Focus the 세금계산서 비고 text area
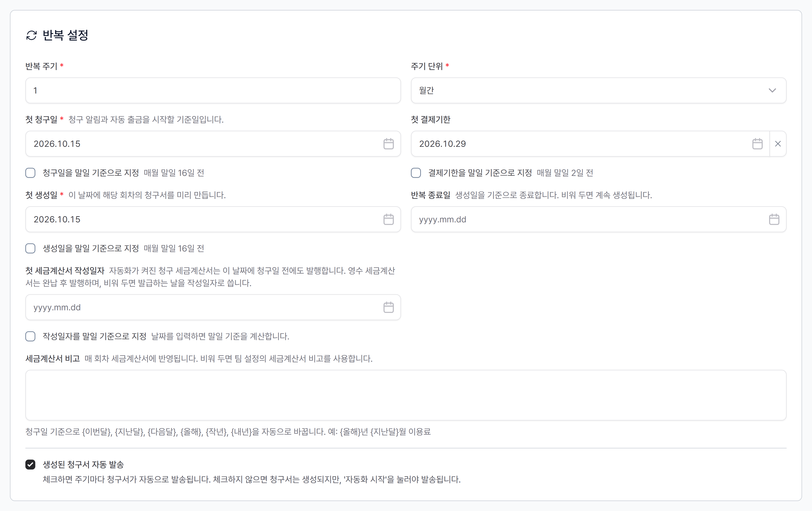 [406, 395]
